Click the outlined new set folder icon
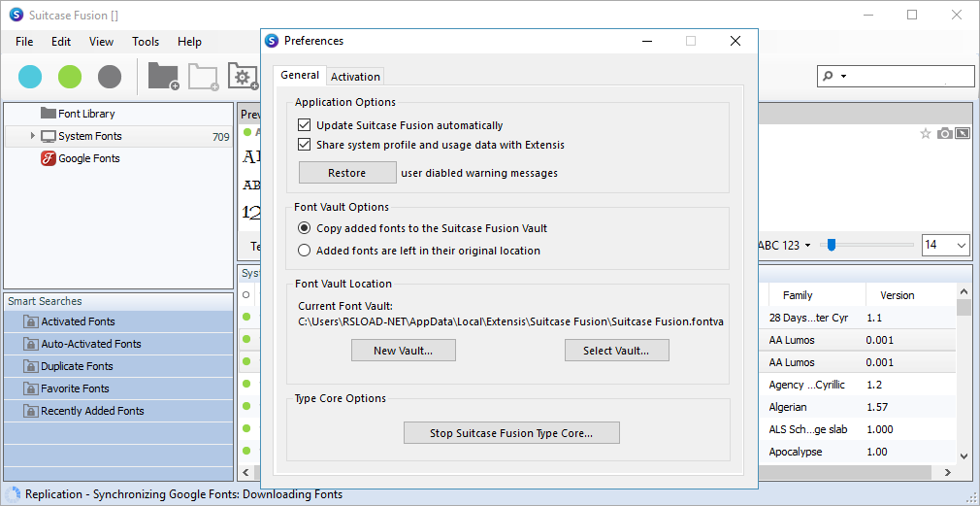The height and width of the screenshot is (506, 980). click(x=203, y=77)
